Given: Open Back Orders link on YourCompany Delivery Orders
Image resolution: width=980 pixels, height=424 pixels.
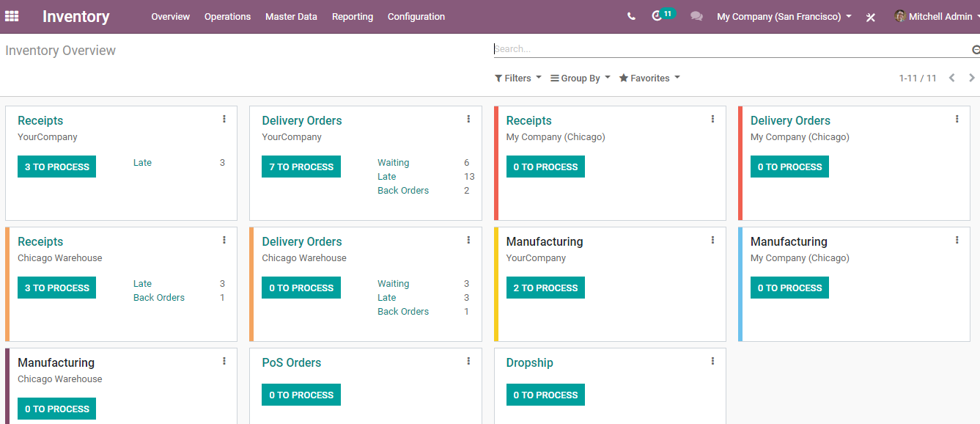Looking at the screenshot, I should point(403,191).
